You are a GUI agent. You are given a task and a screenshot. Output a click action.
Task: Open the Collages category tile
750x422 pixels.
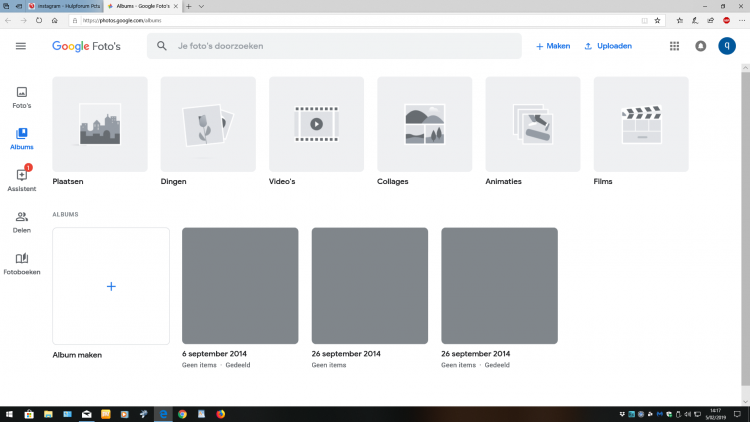pyautogui.click(x=424, y=124)
